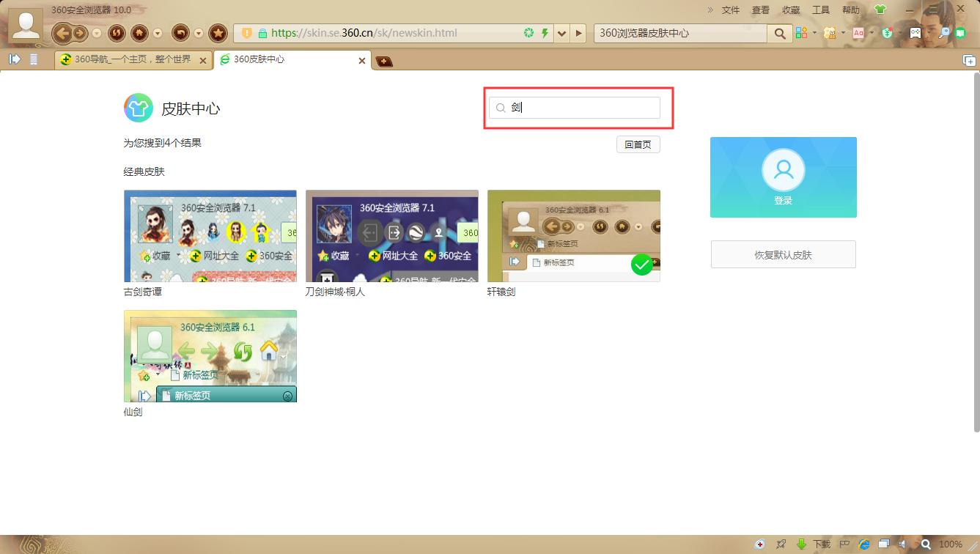
Task: Click the green T-shirt skin icon in title bar
Action: [880, 10]
